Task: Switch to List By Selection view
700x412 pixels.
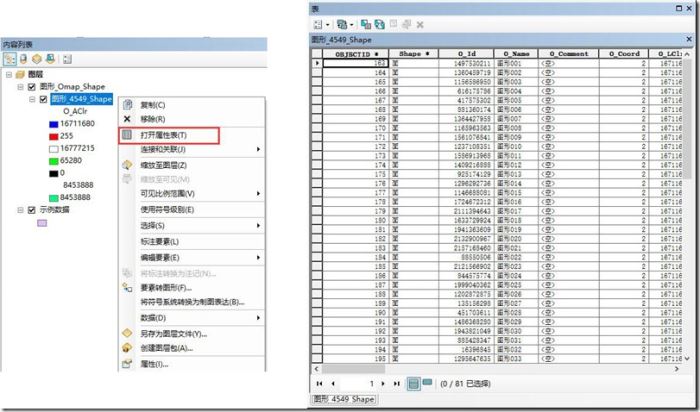Action: pyautogui.click(x=50, y=59)
